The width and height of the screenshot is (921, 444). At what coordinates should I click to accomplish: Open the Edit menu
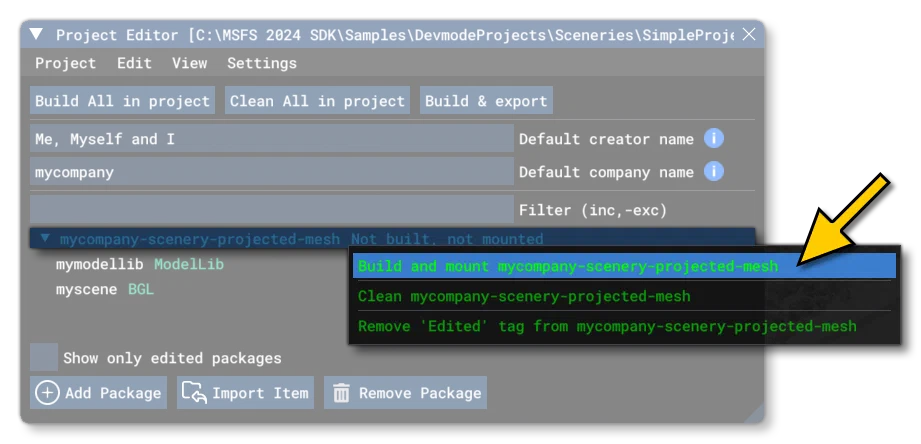[134, 63]
